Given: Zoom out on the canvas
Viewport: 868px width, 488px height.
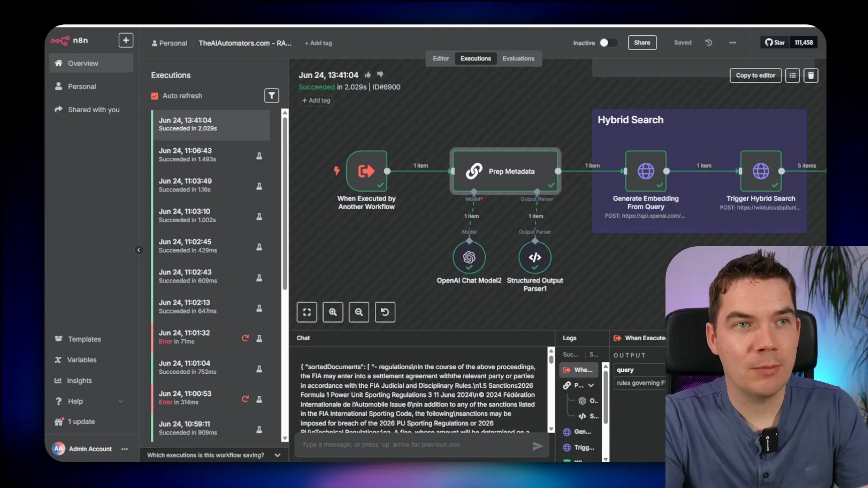Looking at the screenshot, I should pos(359,312).
